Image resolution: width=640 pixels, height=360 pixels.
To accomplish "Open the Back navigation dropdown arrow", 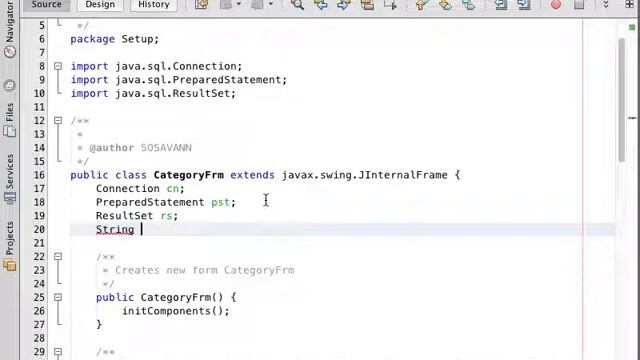I will (239, 4).
